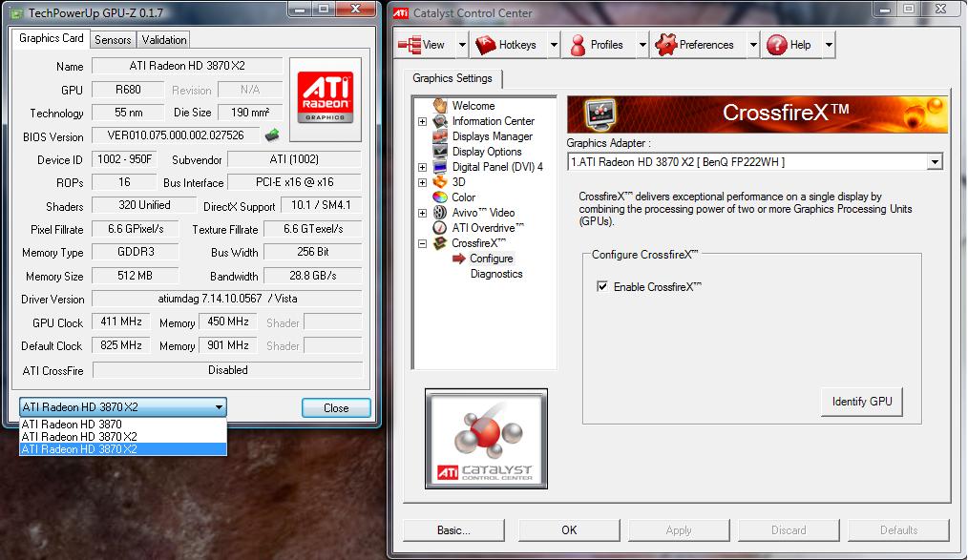
Task: Click the Basic... button
Action: [453, 530]
